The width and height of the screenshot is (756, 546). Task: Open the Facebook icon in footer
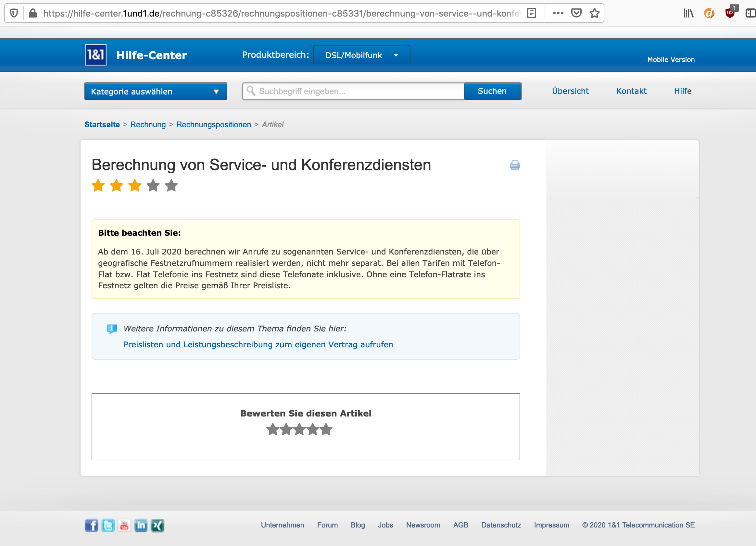click(91, 525)
